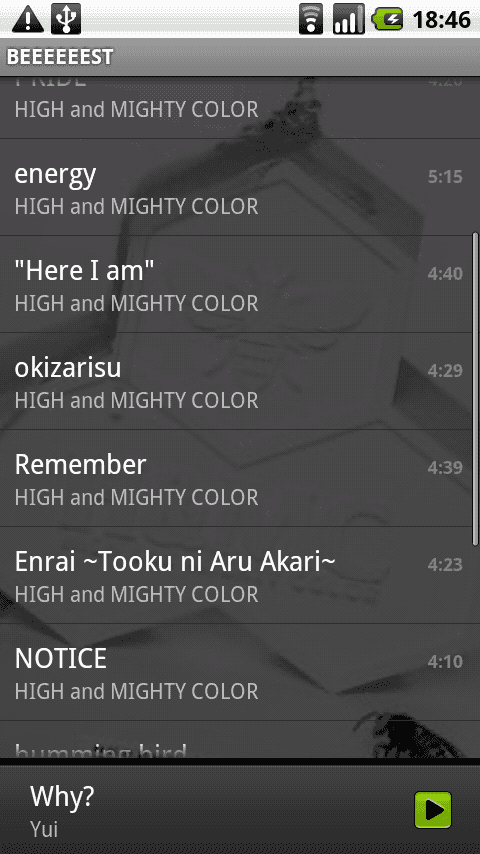The width and height of the screenshot is (480, 854).
Task: Open the warning notification icon
Action: [28, 19]
